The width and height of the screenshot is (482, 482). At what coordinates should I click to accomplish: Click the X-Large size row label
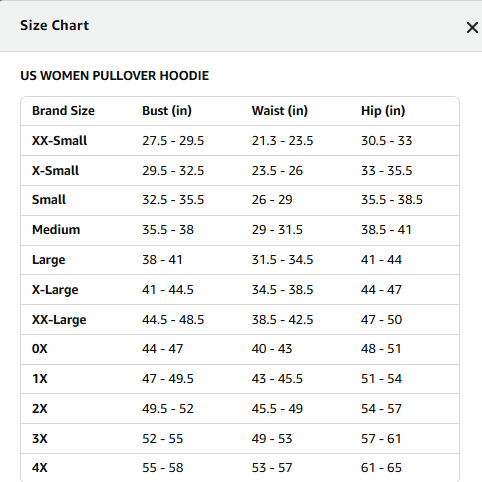click(55, 290)
